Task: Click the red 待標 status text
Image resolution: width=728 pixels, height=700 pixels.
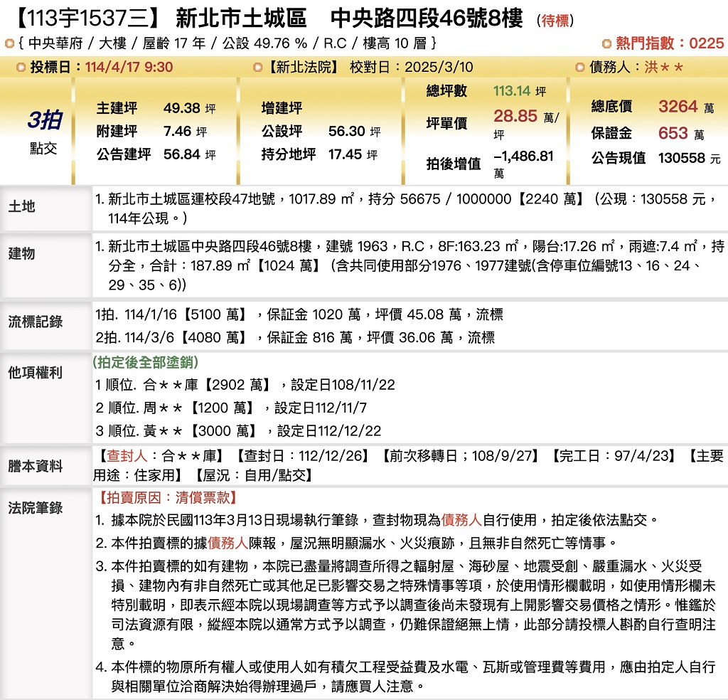Action: tap(555, 21)
